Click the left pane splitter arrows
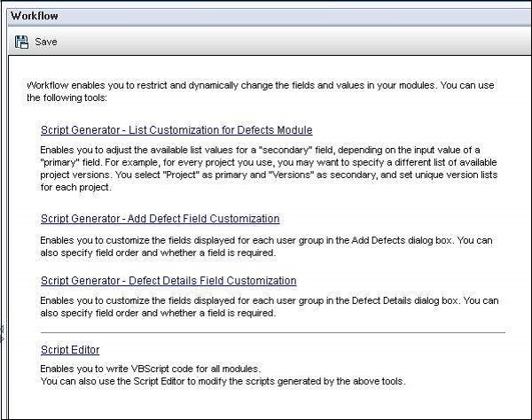This screenshot has width=532, height=420. (2, 333)
